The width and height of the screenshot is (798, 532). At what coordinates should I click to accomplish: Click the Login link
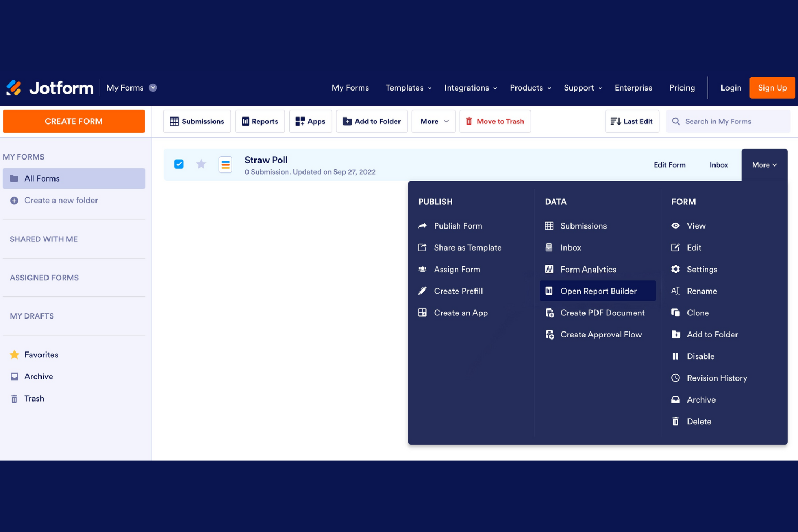click(x=731, y=88)
